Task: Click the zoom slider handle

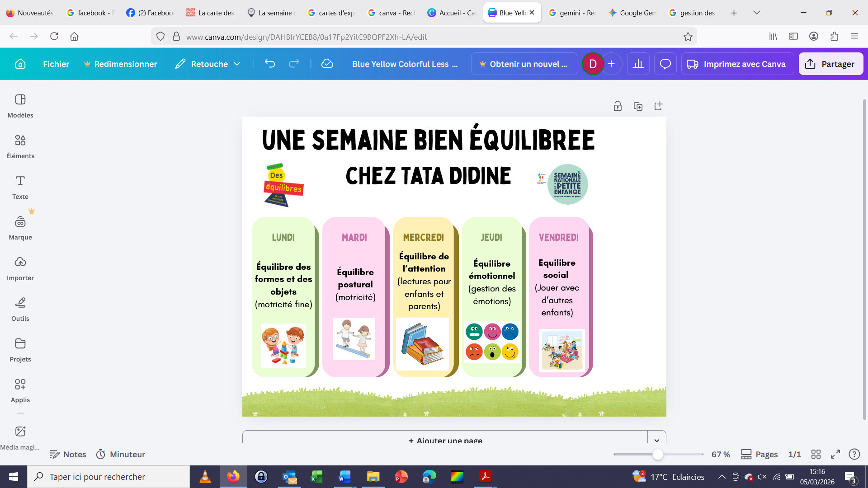Action: 658,454
